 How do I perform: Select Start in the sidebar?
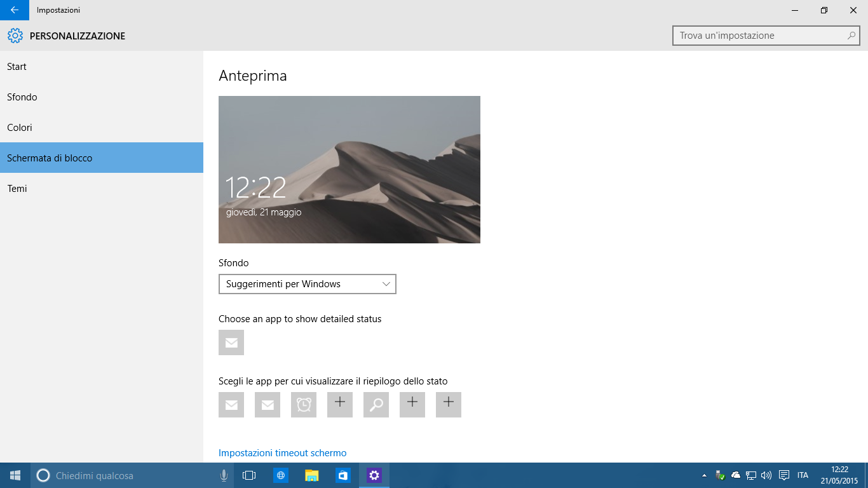pos(102,67)
